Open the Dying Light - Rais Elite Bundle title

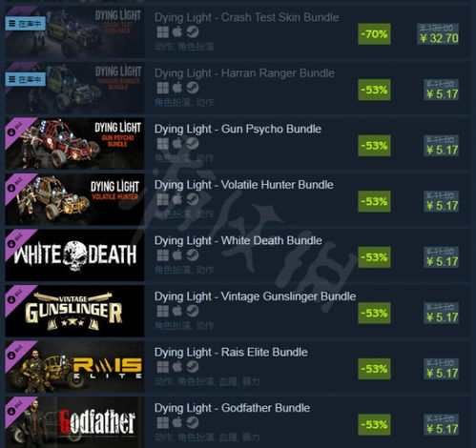click(231, 353)
